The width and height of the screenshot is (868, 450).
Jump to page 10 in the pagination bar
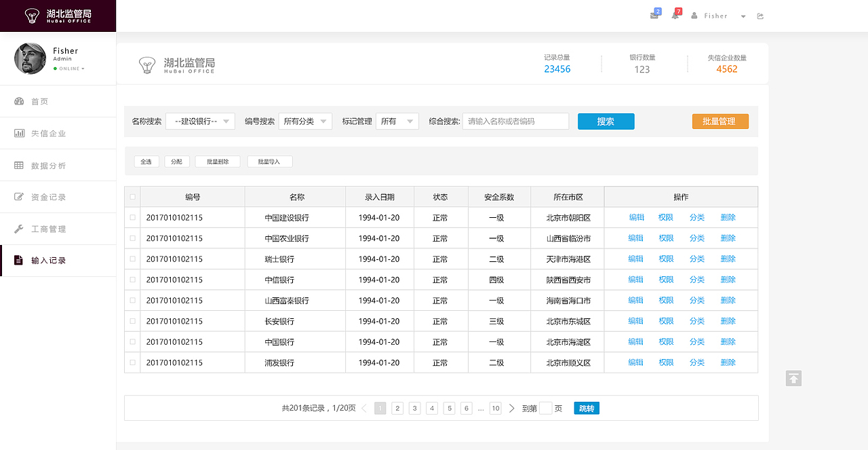[x=495, y=408]
